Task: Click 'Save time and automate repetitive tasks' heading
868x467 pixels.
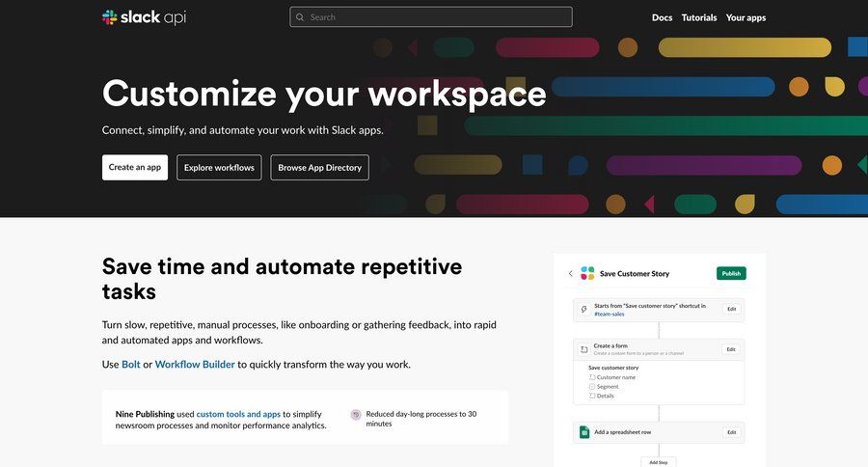Action: tap(282, 279)
